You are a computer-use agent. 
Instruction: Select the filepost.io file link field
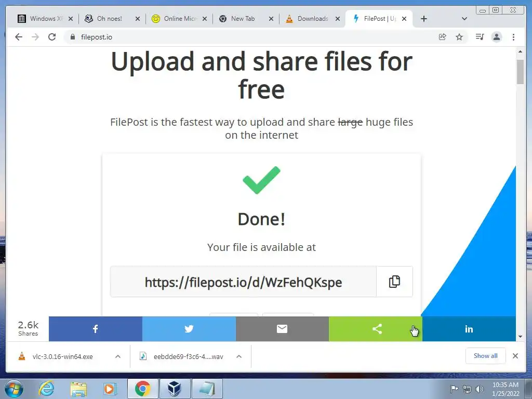(243, 282)
